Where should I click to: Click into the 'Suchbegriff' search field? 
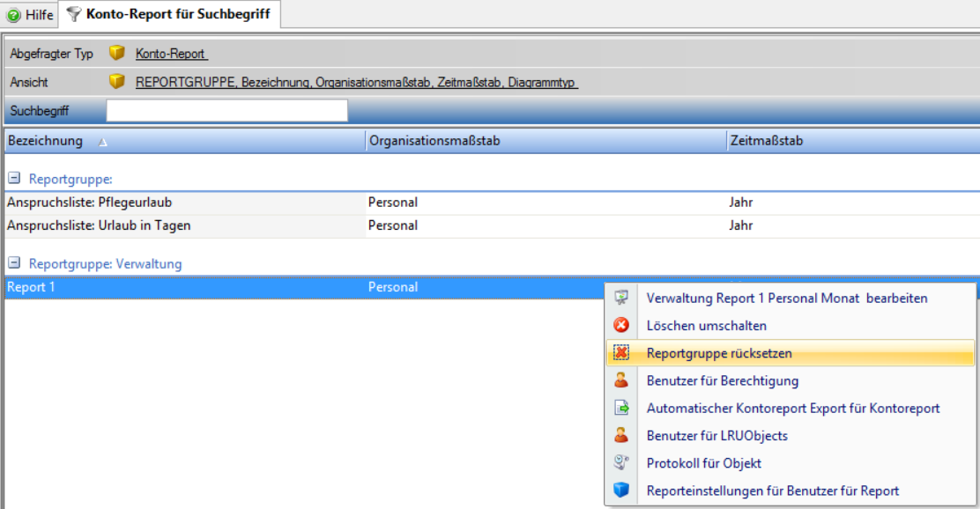[x=226, y=111]
